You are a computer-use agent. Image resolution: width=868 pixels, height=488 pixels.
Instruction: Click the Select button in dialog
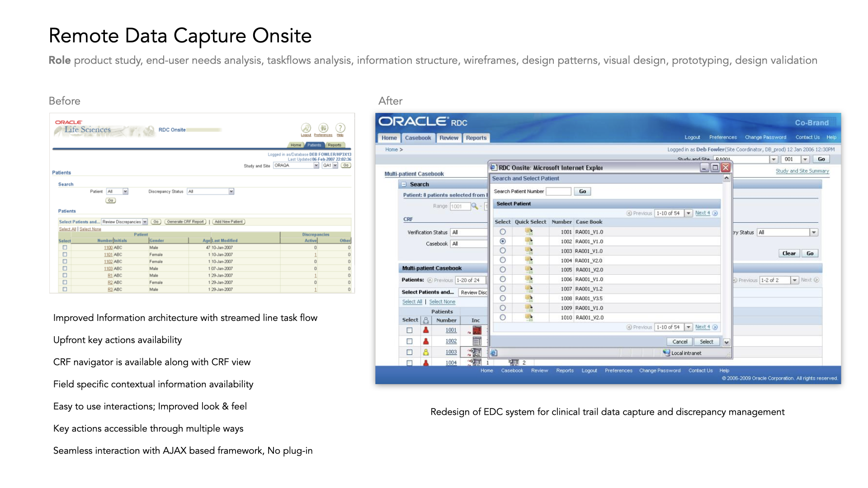(706, 342)
